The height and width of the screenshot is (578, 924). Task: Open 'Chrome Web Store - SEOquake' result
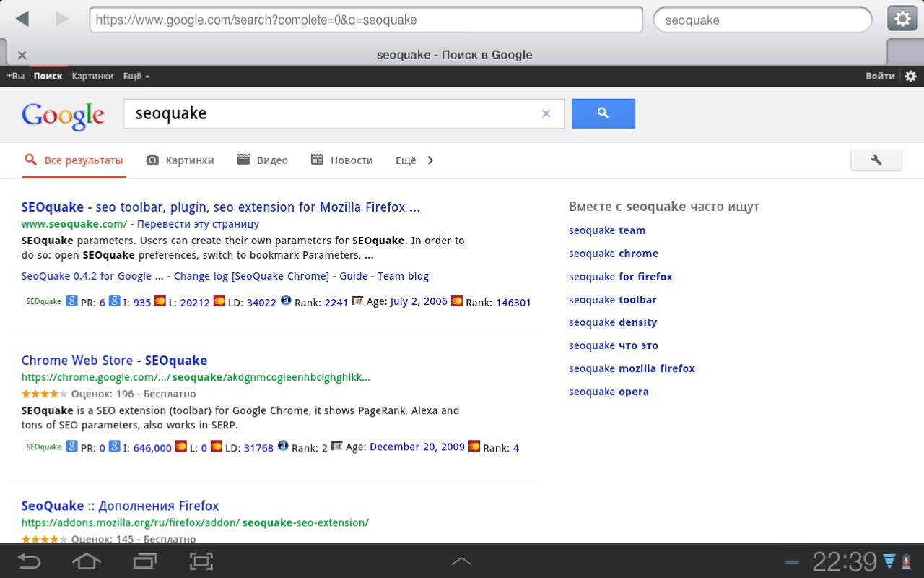(x=114, y=361)
